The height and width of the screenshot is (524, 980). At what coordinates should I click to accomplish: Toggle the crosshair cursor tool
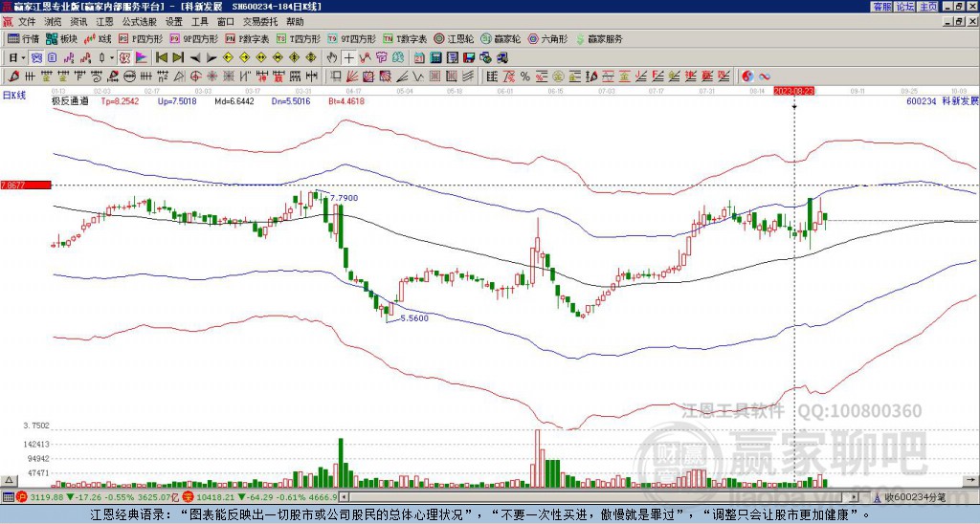[x=348, y=58]
